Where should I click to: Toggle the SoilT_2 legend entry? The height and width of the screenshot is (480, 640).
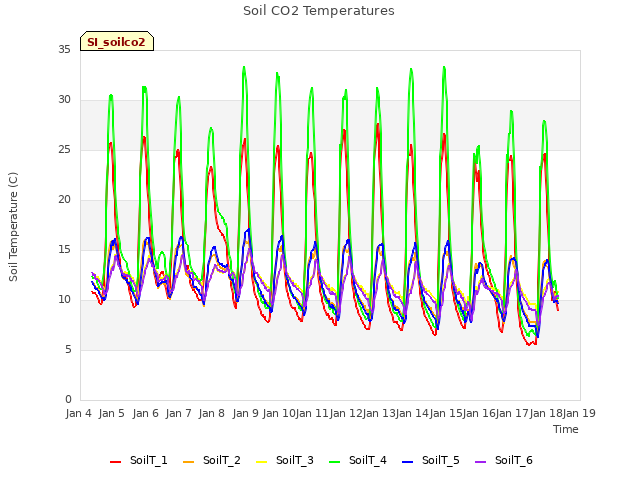[212, 460]
